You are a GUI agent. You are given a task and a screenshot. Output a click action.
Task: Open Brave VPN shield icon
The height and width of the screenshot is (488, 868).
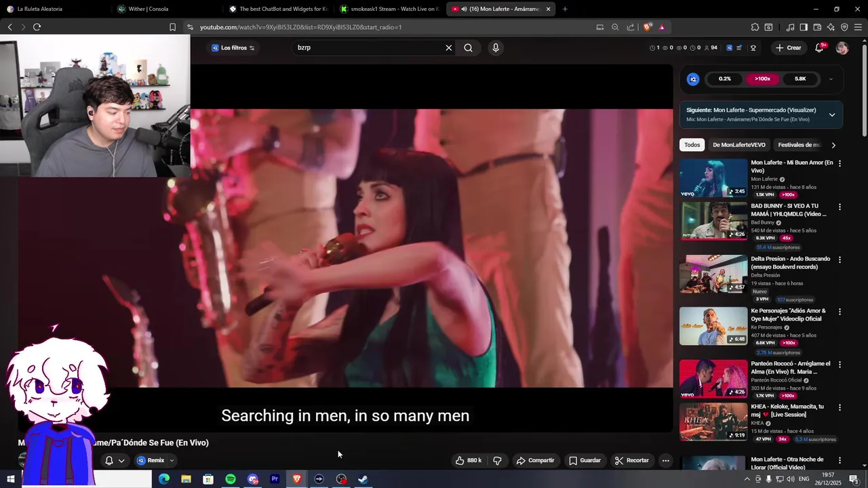click(x=844, y=27)
